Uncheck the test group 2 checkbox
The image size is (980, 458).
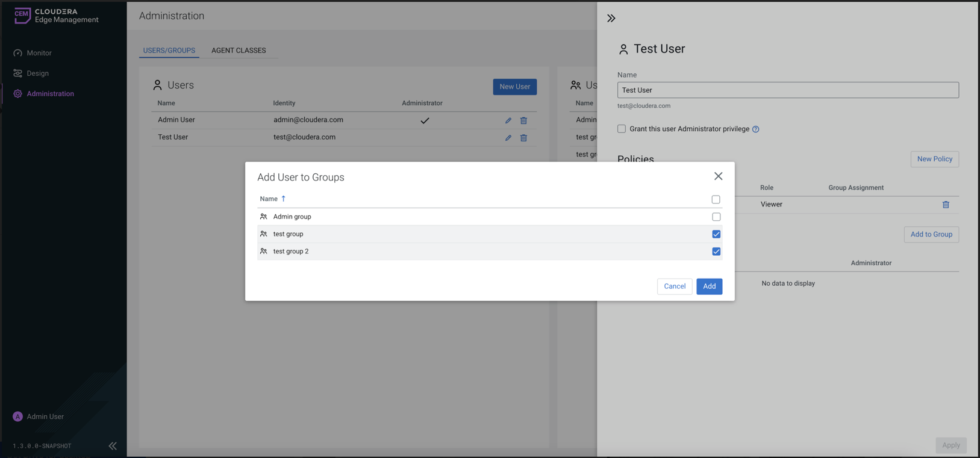tap(716, 252)
